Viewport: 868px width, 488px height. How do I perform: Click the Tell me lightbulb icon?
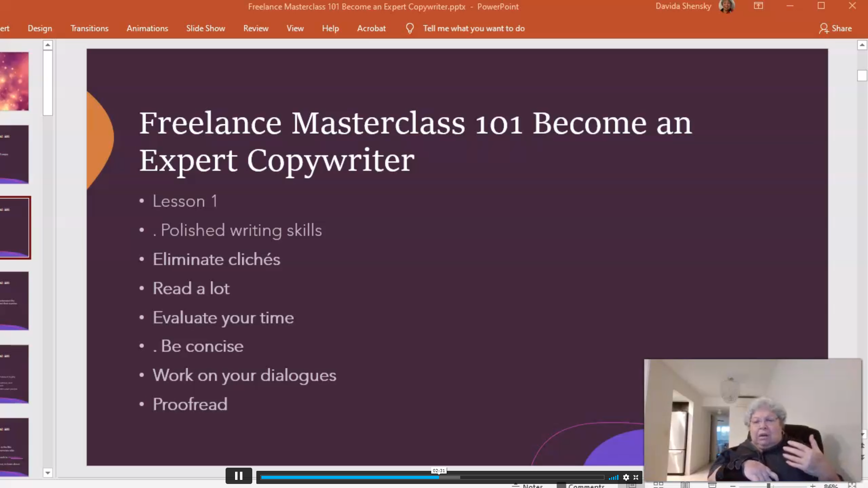click(410, 28)
